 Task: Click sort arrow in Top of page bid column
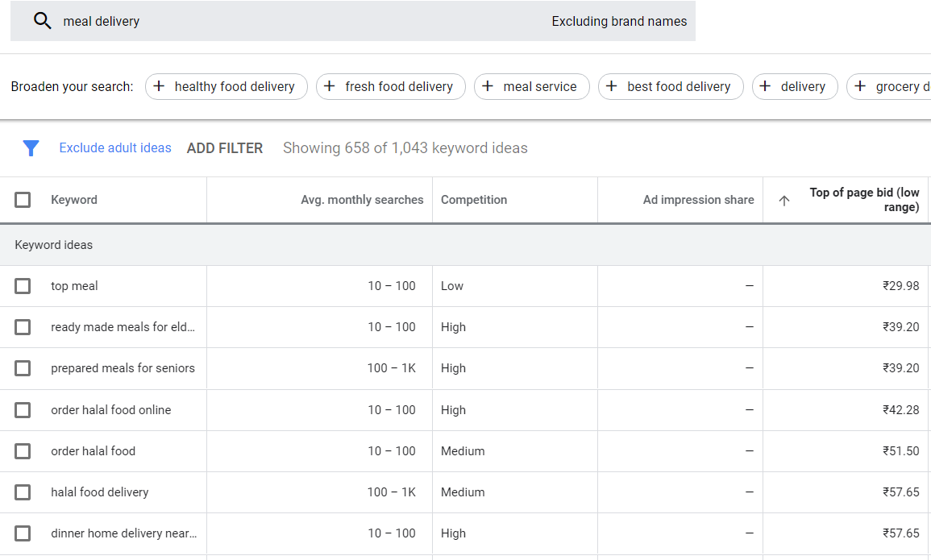783,201
